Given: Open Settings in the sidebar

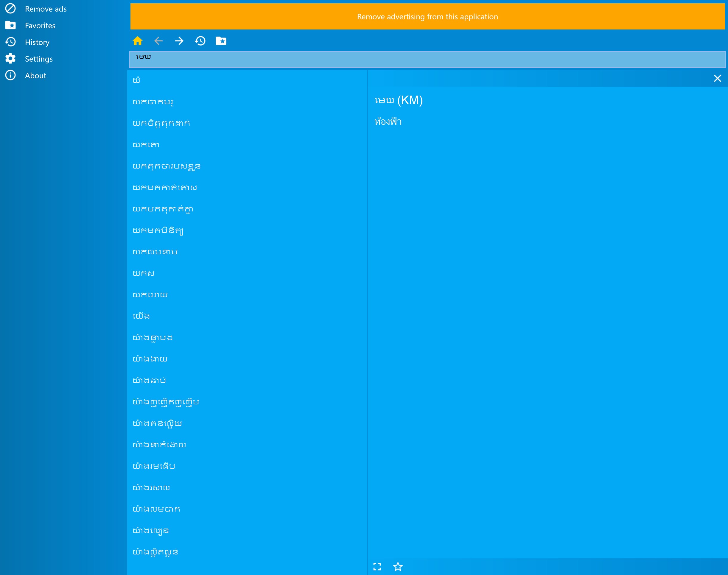Looking at the screenshot, I should pyautogui.click(x=38, y=59).
